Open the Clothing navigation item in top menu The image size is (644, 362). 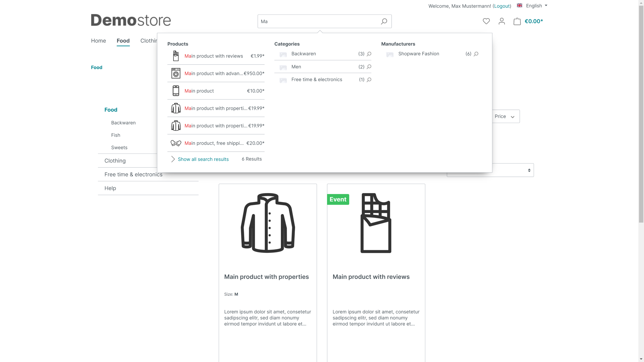pos(149,41)
